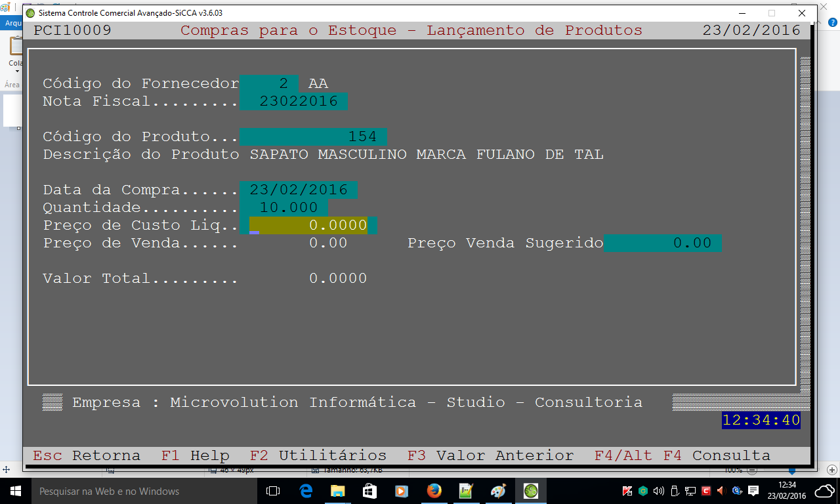Click the Descrição do Produto label
Image resolution: width=840 pixels, height=504 pixels.
pos(141,154)
